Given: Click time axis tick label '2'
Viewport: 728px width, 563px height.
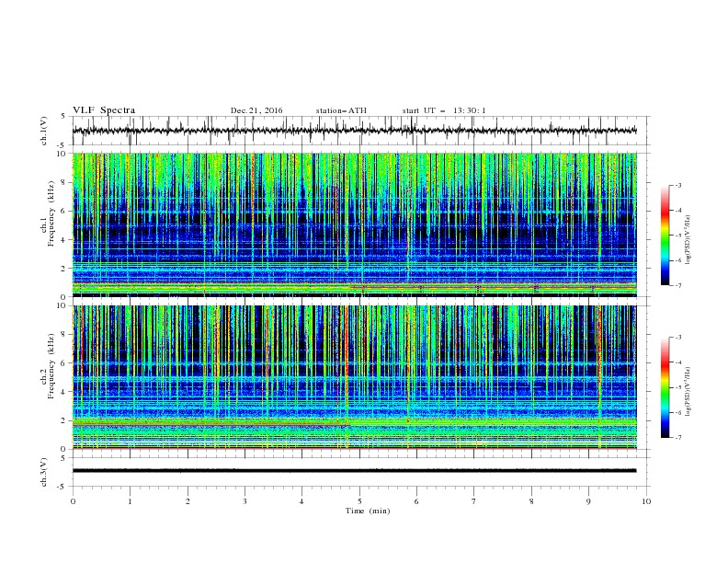Looking at the screenshot, I should click(x=188, y=501).
